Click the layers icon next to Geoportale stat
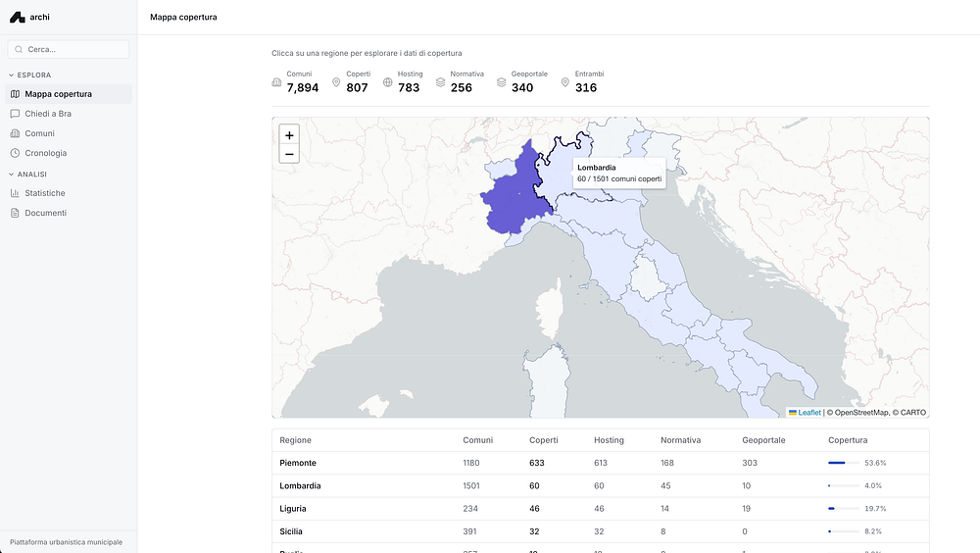 pos(501,82)
